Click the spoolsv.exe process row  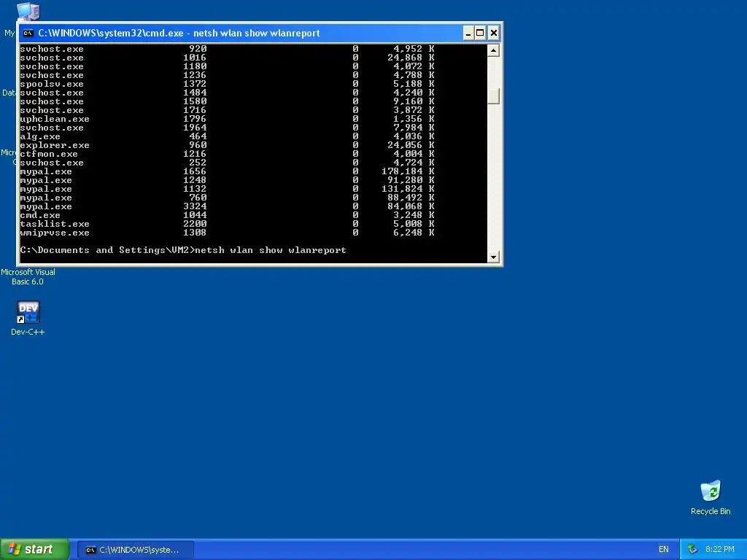228,84
